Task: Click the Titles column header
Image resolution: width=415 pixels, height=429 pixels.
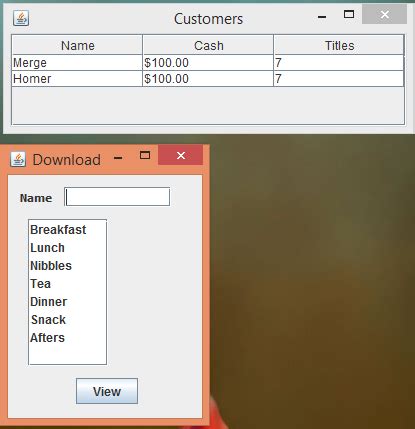Action: [339, 45]
